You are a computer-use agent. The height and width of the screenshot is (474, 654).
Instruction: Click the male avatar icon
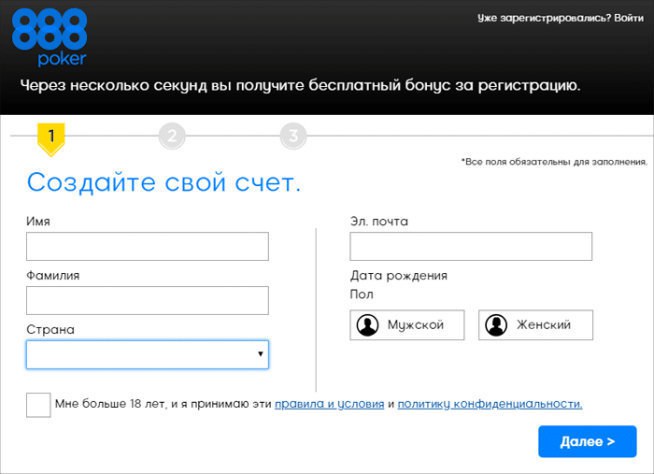pos(367,325)
